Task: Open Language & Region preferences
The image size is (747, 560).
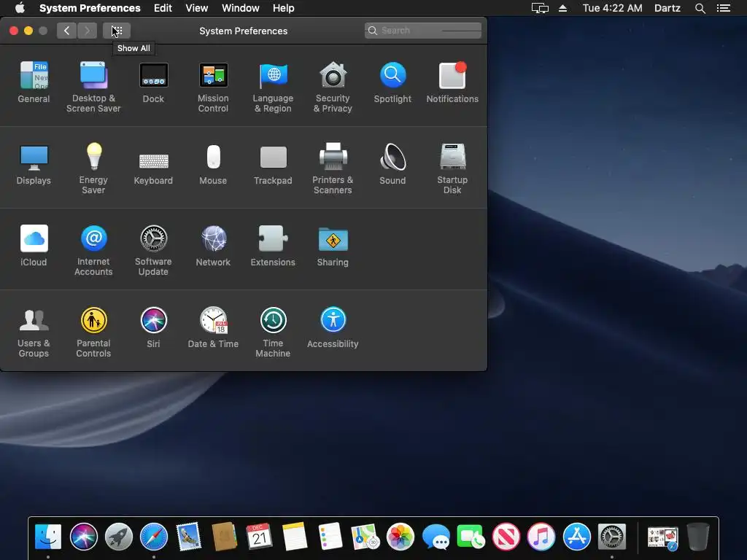Action: [x=273, y=87]
